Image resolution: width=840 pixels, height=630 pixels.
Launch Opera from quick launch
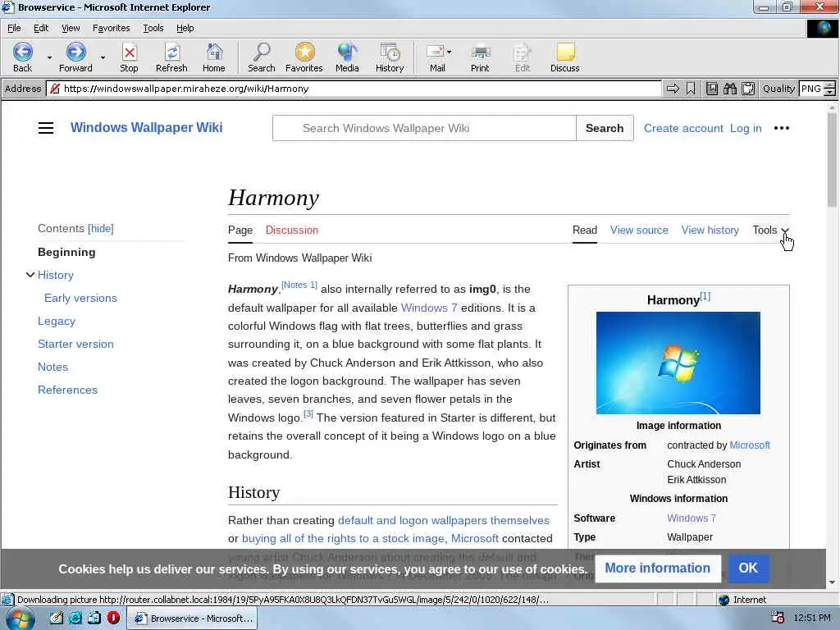point(113,619)
